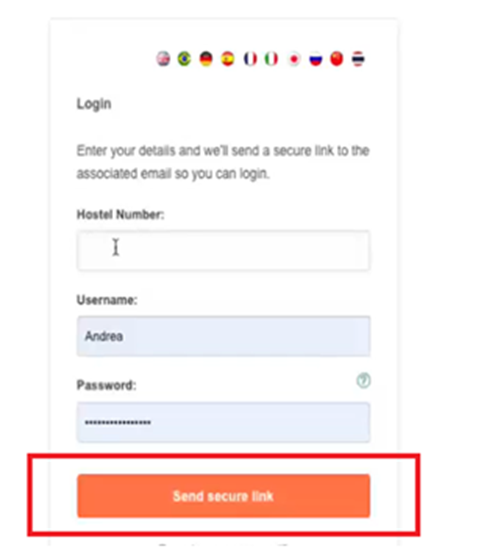Click the Italy flag icon

(x=271, y=58)
